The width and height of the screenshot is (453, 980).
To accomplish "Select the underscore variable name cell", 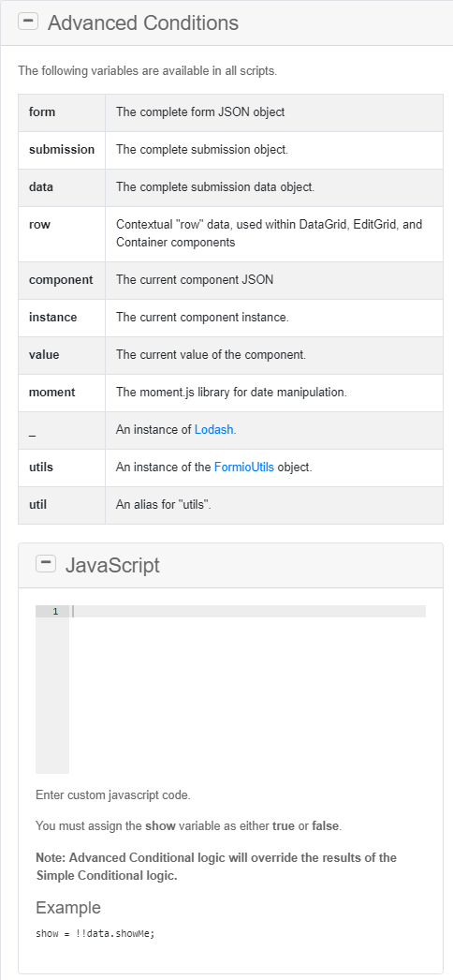I will click(x=62, y=430).
